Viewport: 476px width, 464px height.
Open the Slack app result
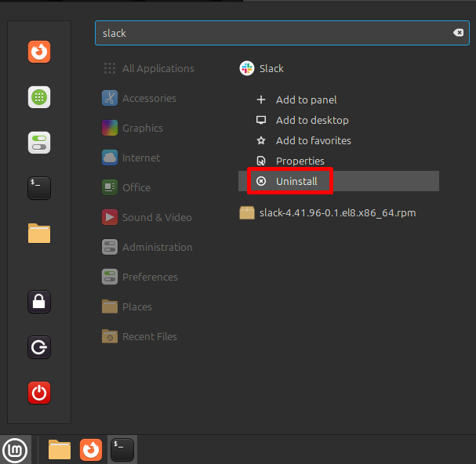point(262,68)
